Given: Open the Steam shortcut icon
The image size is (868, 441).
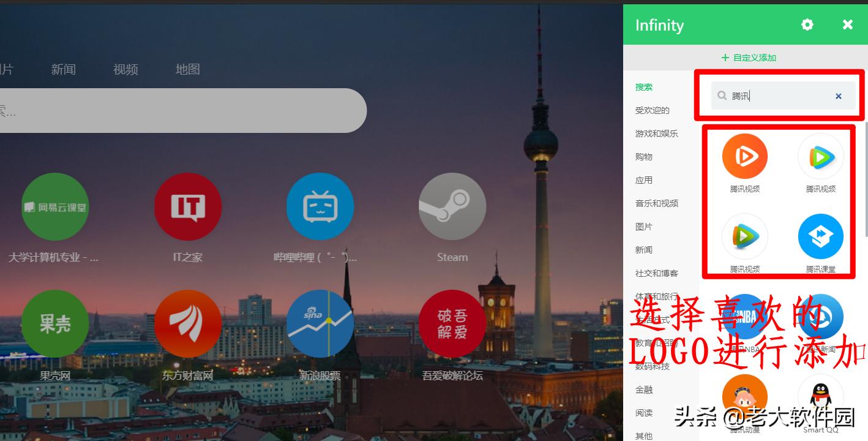Looking at the screenshot, I should (452, 206).
